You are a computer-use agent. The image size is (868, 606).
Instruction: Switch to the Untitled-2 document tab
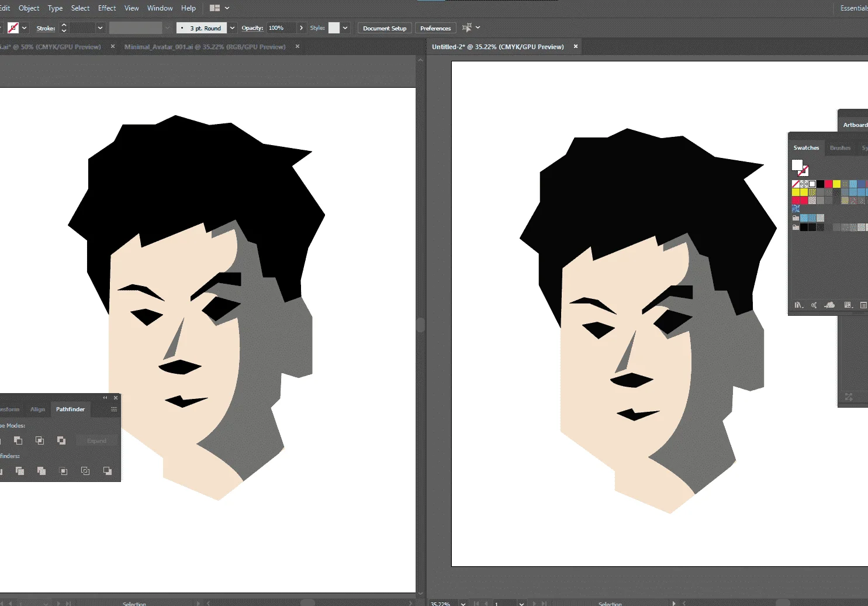[498, 47]
